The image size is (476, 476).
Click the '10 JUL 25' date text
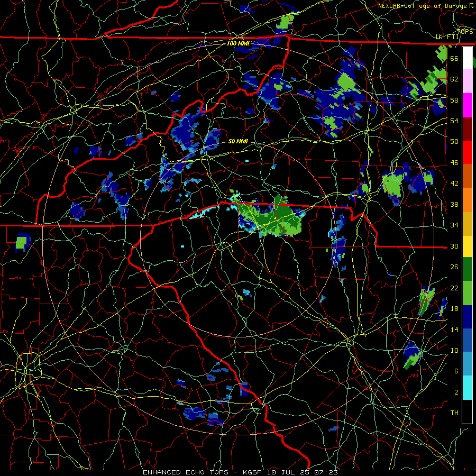tap(288, 472)
